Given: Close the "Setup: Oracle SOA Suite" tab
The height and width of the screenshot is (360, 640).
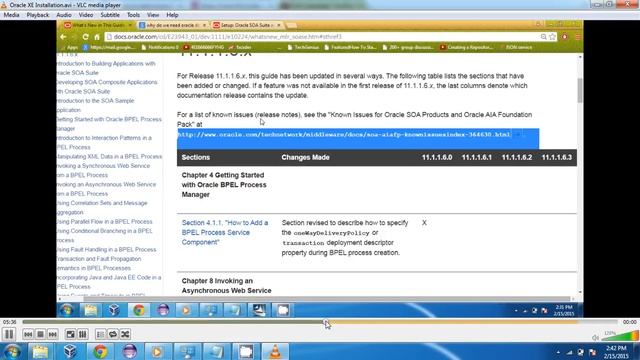Looking at the screenshot, I should point(279,25).
